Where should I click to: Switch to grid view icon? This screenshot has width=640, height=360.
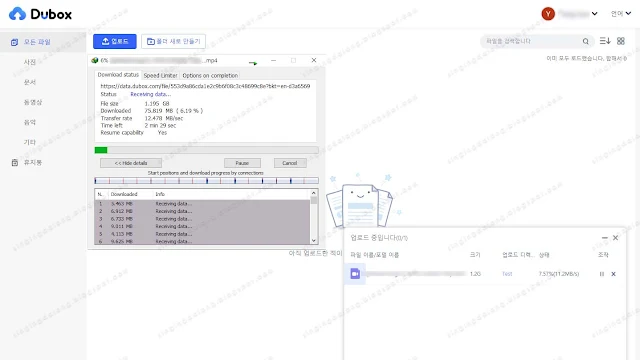pyautogui.click(x=621, y=41)
